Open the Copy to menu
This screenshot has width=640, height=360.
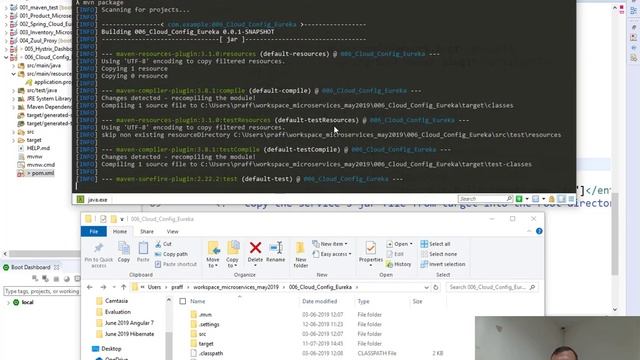(x=232, y=254)
